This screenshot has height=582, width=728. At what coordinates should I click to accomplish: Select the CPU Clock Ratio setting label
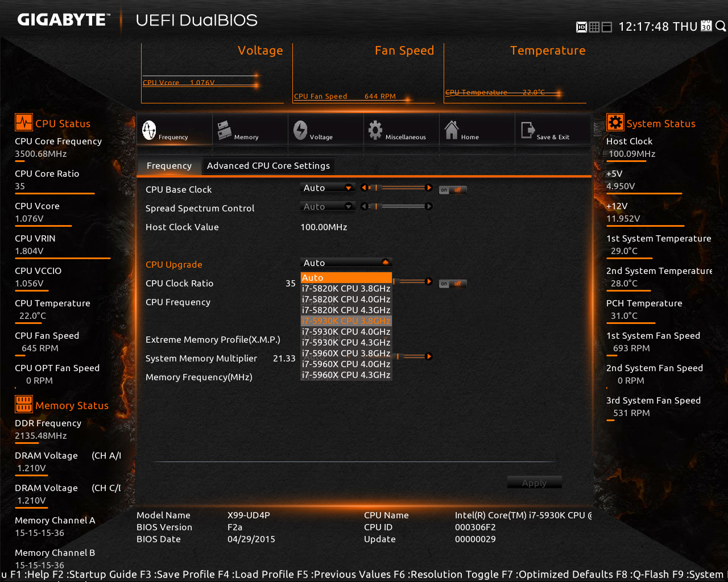click(180, 284)
